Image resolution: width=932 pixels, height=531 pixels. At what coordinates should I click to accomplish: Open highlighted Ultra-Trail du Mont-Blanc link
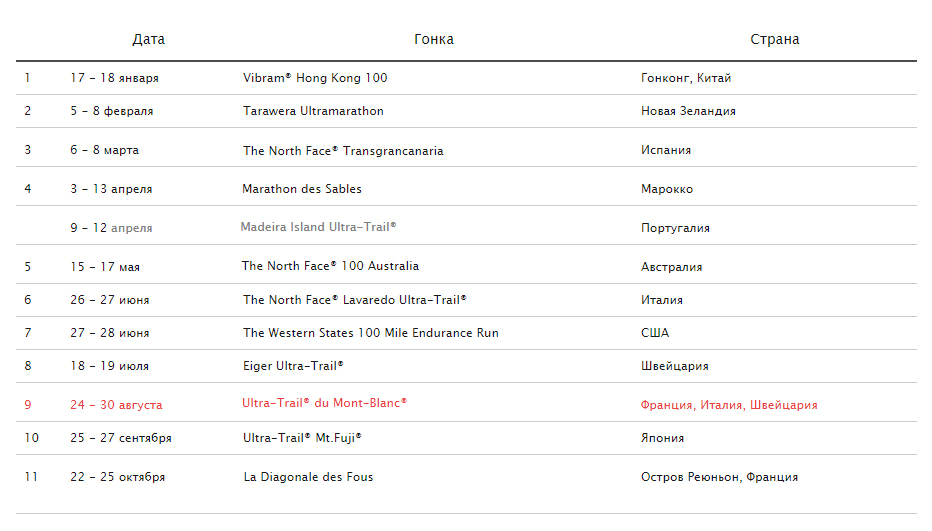coord(324,403)
